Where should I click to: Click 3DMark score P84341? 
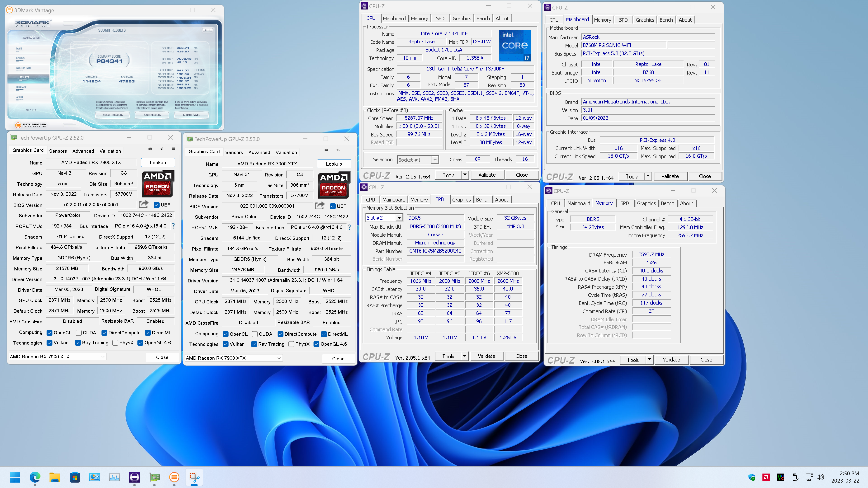(109, 61)
